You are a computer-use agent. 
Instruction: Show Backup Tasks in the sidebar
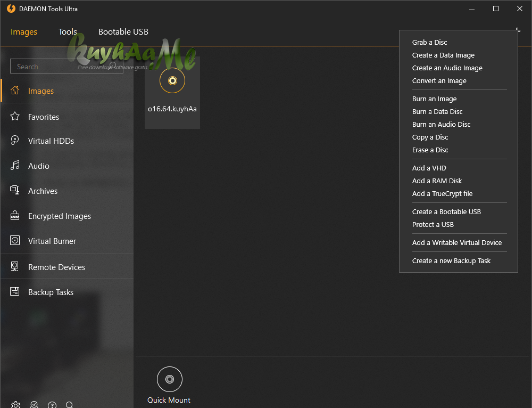[67, 292]
